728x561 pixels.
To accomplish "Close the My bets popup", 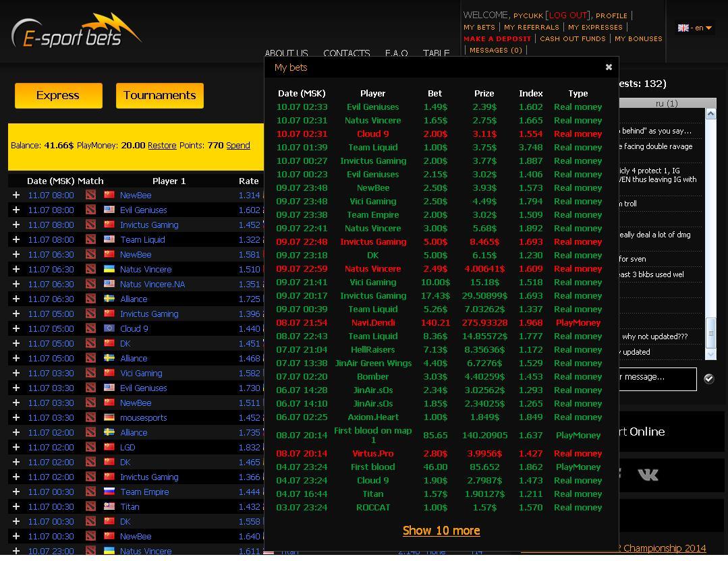I will coord(609,67).
